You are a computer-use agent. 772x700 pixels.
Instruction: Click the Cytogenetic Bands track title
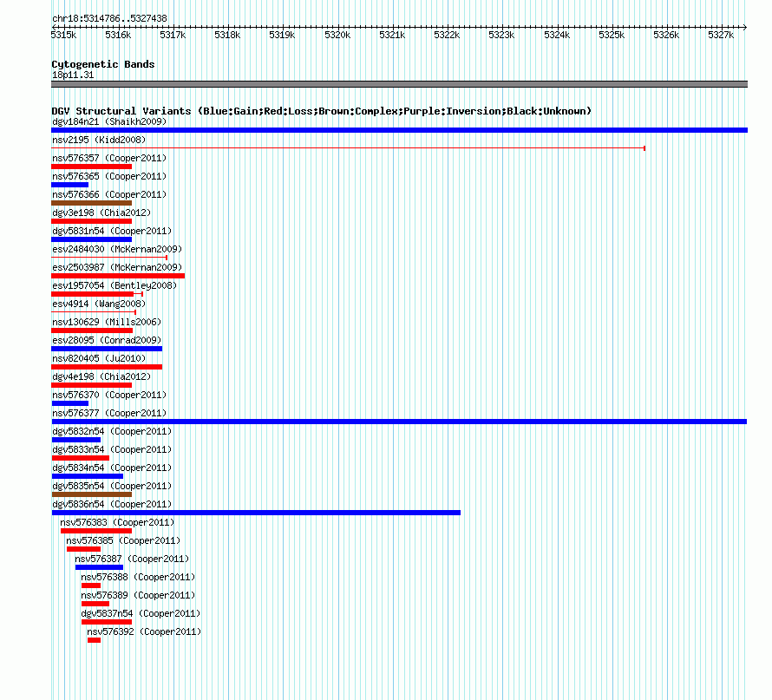pyautogui.click(x=103, y=64)
